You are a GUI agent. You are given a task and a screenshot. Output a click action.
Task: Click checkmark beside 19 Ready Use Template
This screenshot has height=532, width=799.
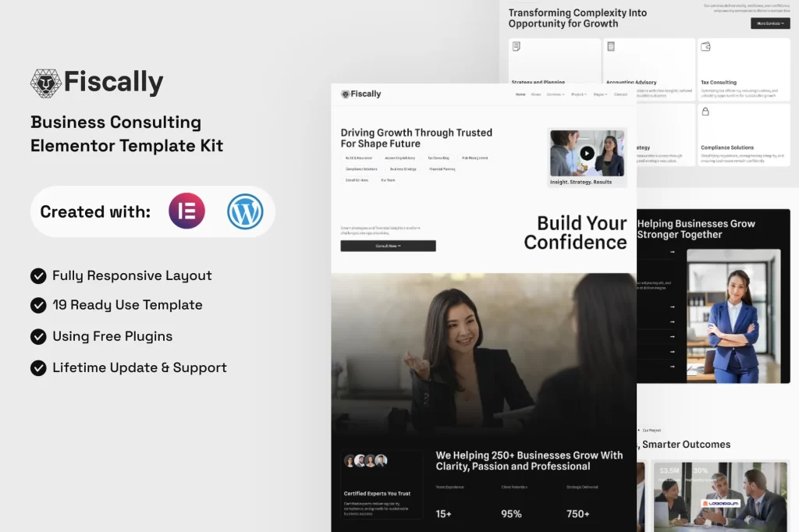tap(38, 305)
